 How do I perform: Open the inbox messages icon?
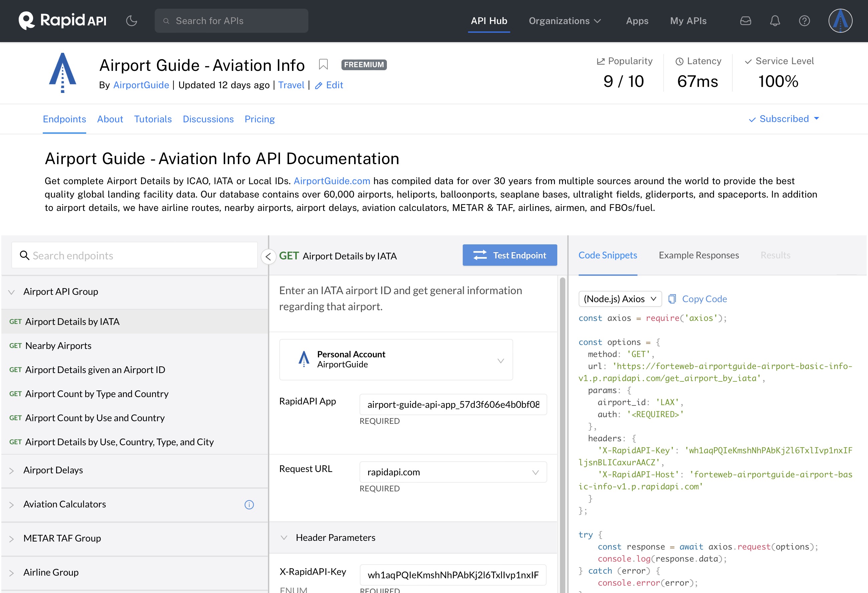[745, 21]
